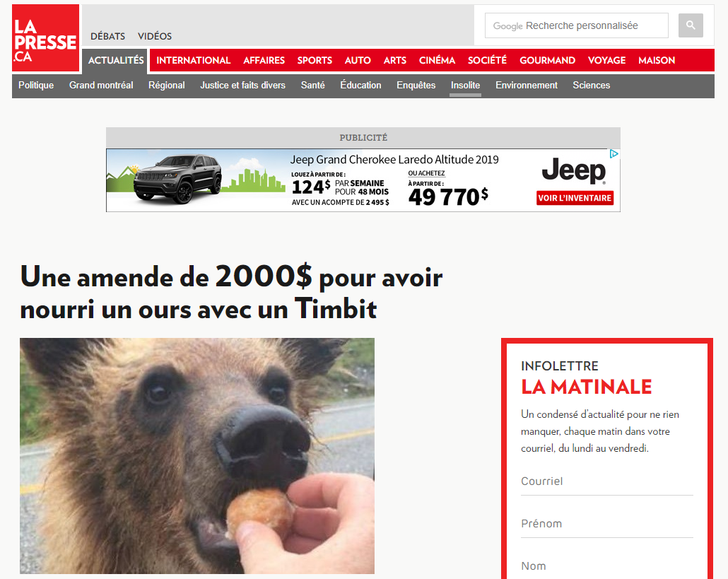Screen dimensions: 728x579
Task: Click the AdChoices icon on Jeep ad
Action: pyautogui.click(x=613, y=153)
